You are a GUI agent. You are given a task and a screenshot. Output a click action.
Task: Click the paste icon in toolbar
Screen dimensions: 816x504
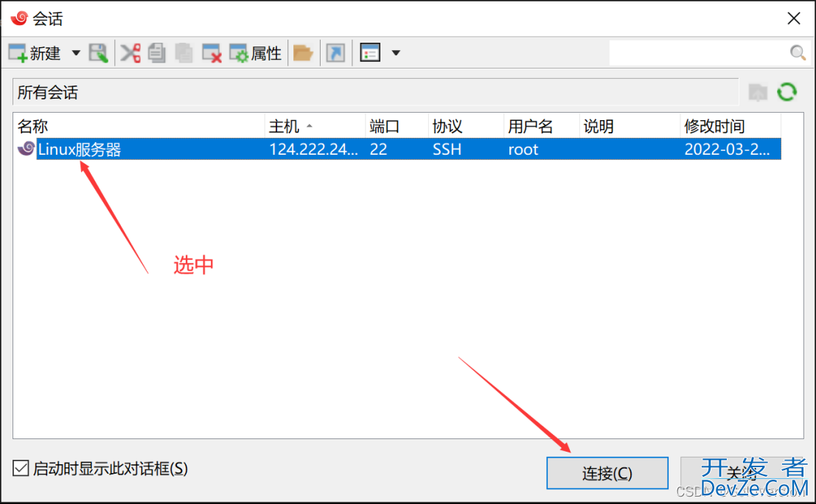pyautogui.click(x=184, y=53)
